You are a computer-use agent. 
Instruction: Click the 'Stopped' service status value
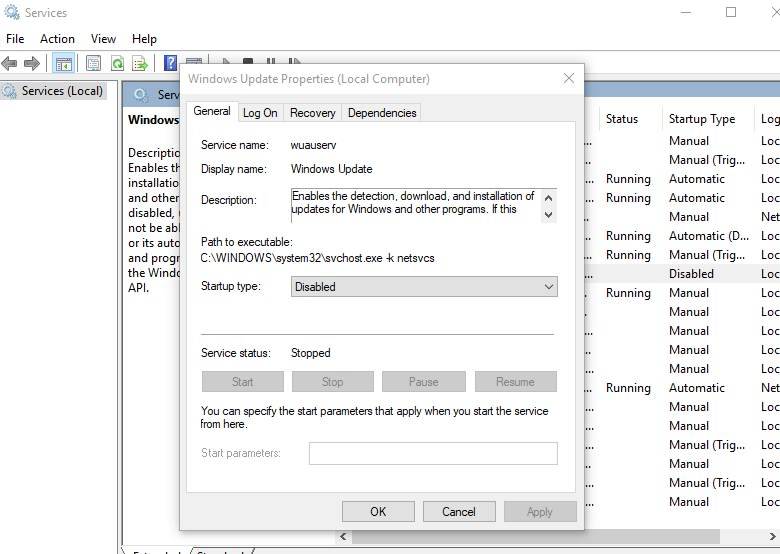coord(310,353)
